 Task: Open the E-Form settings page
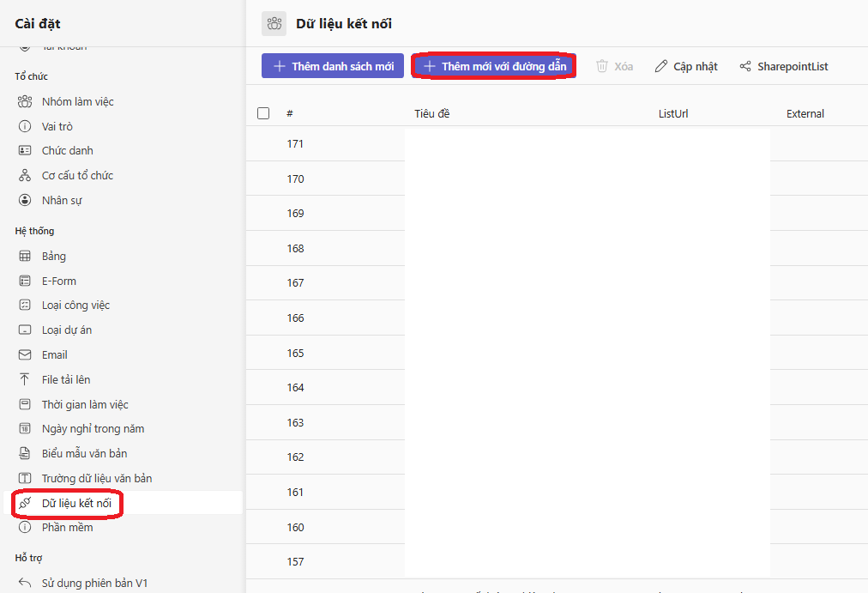[58, 281]
